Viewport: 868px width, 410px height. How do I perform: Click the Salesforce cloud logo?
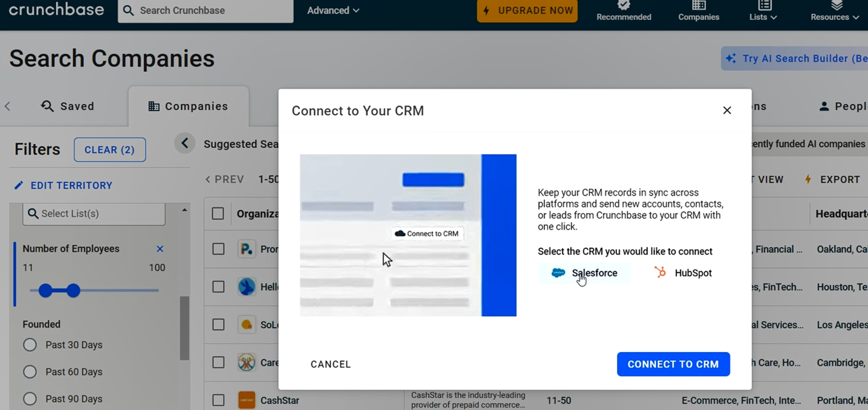[558, 273]
